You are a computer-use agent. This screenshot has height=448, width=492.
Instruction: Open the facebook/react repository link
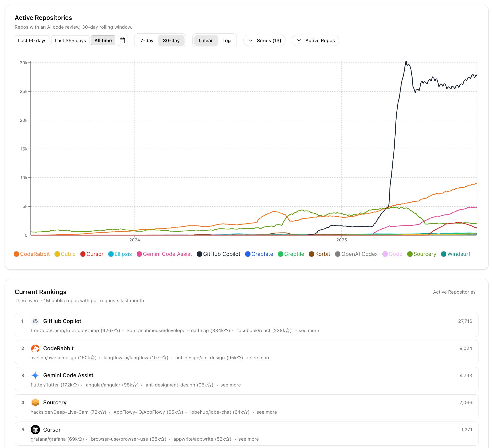tap(254, 330)
